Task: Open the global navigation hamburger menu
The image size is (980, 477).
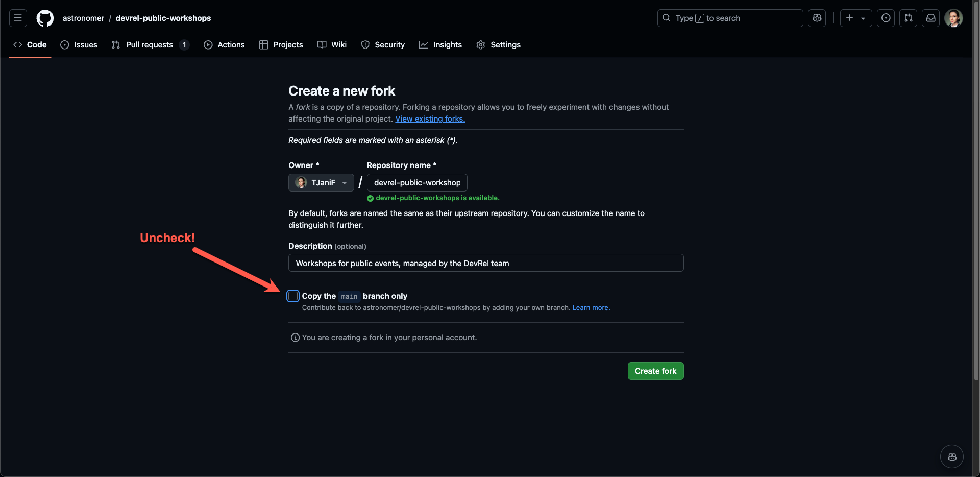Action: pyautogui.click(x=17, y=18)
